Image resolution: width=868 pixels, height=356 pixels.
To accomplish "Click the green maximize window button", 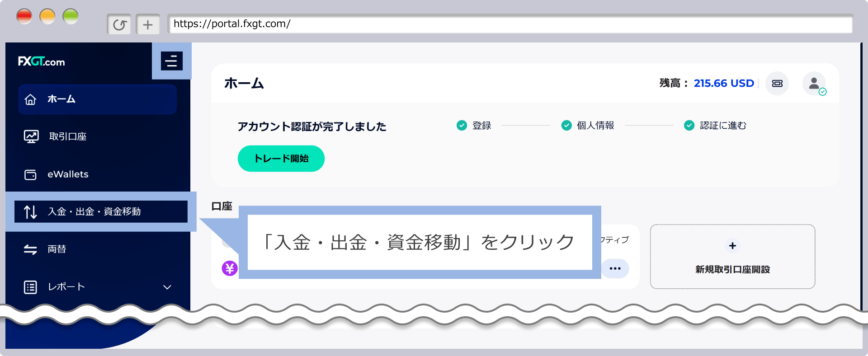I will (71, 17).
